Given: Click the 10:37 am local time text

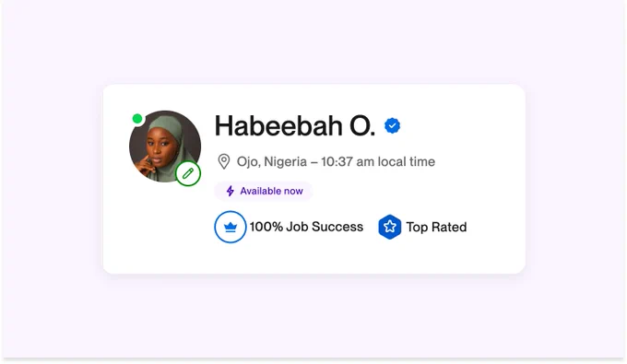Looking at the screenshot, I should [378, 161].
